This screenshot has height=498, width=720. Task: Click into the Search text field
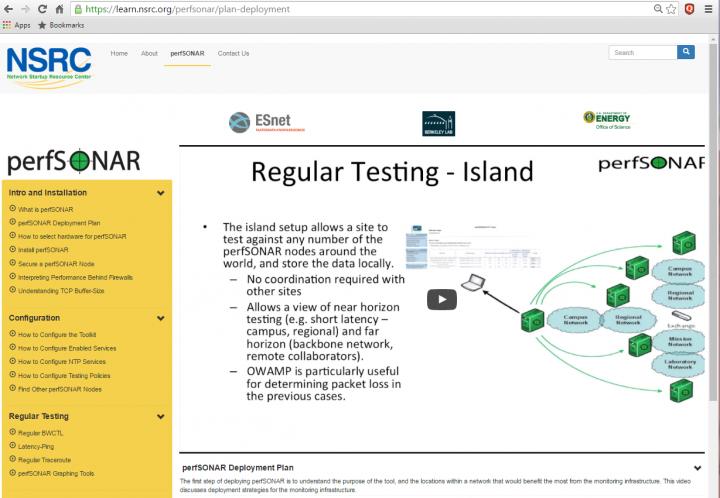click(x=642, y=52)
